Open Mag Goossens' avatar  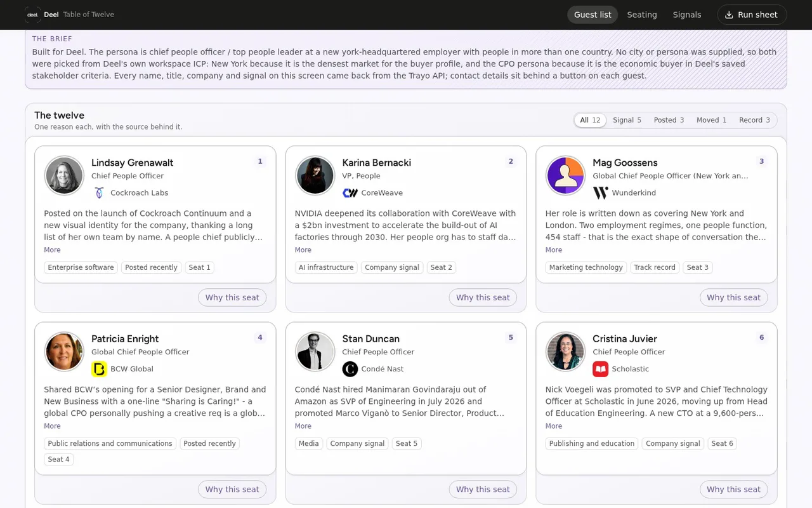(x=566, y=175)
